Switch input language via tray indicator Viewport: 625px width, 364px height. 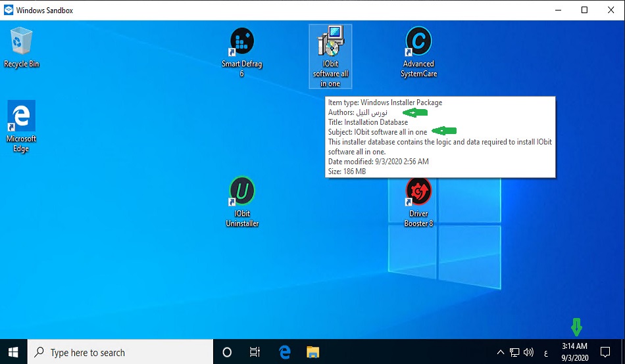point(546,352)
